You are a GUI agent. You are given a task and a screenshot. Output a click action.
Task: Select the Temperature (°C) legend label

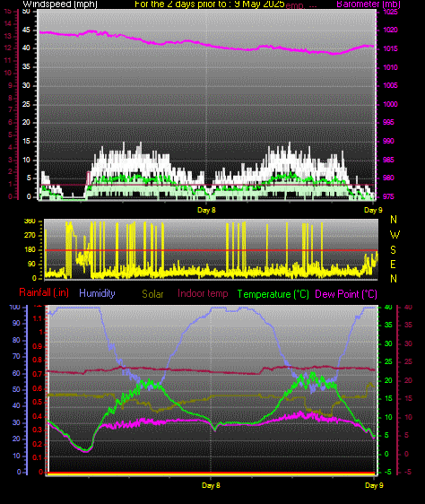(x=273, y=294)
